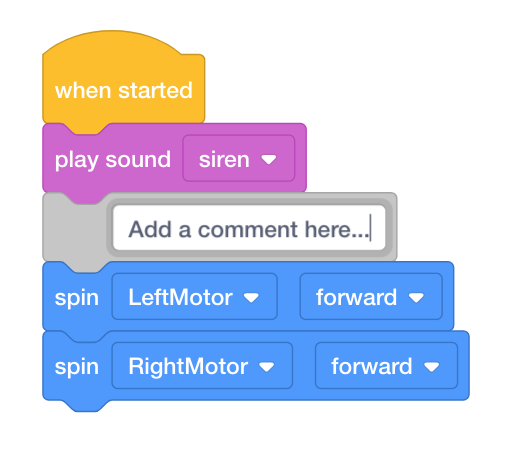
Task: Click the 'play sound' label on the purple block
Action: click(x=113, y=159)
